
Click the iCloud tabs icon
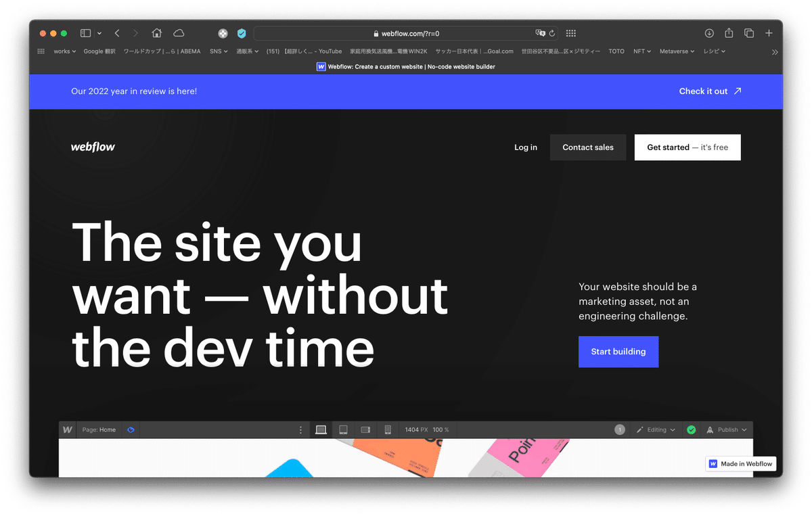[x=179, y=33]
